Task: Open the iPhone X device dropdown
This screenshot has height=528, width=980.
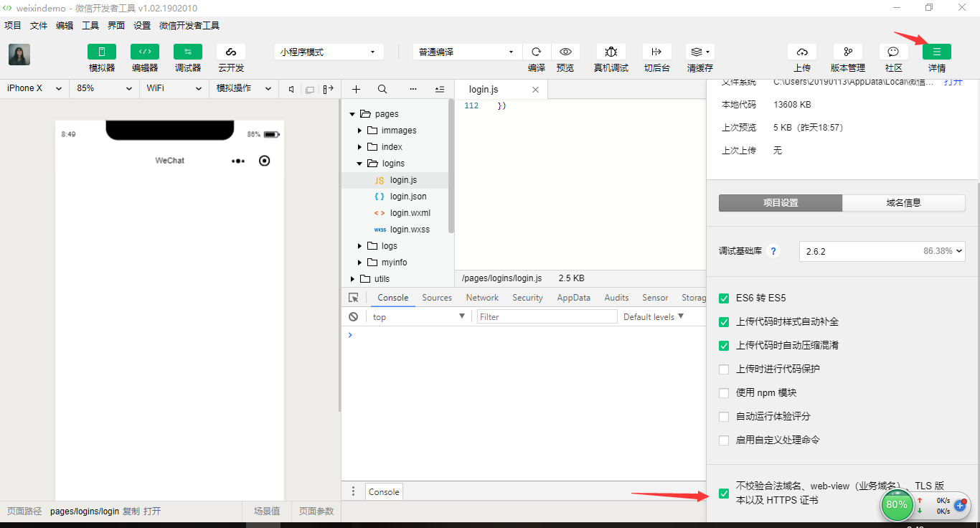Action: click(x=34, y=88)
